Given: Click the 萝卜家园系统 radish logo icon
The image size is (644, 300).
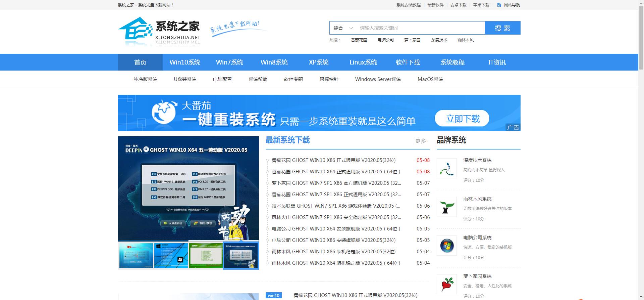Looking at the screenshot, I should tap(446, 284).
